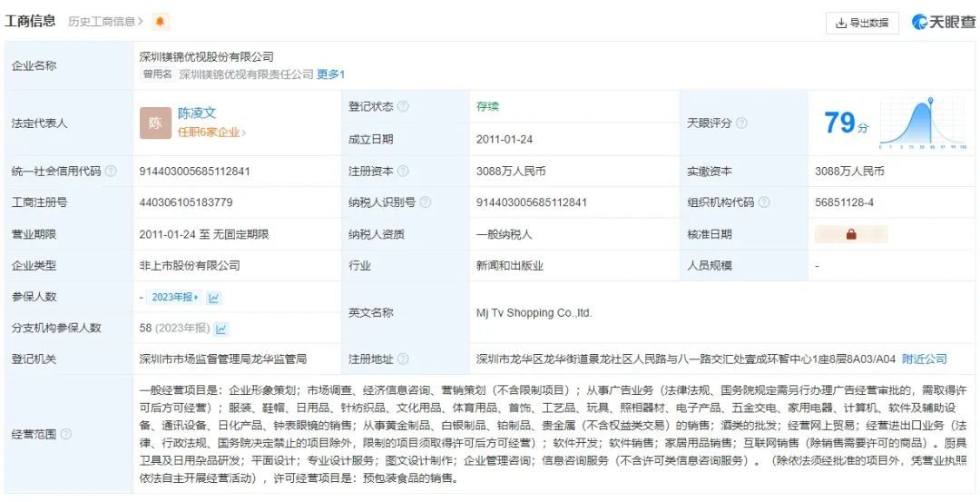Click the 工商信息 section heading
This screenshot has width=980, height=502.
30,21
